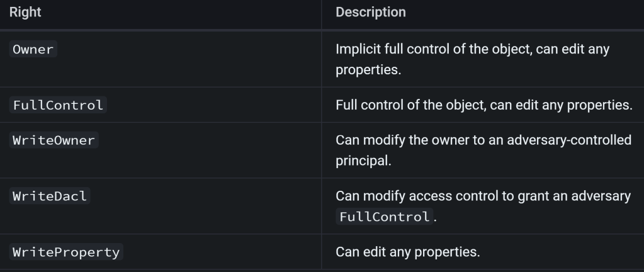This screenshot has width=644, height=272.
Task: Select FullControl in the Right column
Action: (x=57, y=105)
